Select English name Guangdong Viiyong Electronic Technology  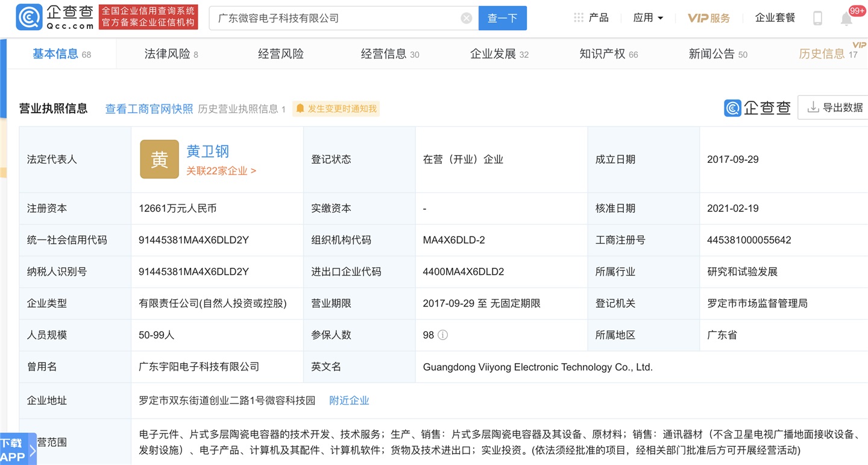point(538,367)
